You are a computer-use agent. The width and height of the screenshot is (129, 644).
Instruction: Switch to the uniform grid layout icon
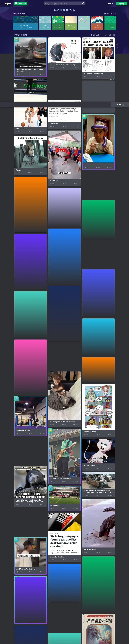point(114,35)
